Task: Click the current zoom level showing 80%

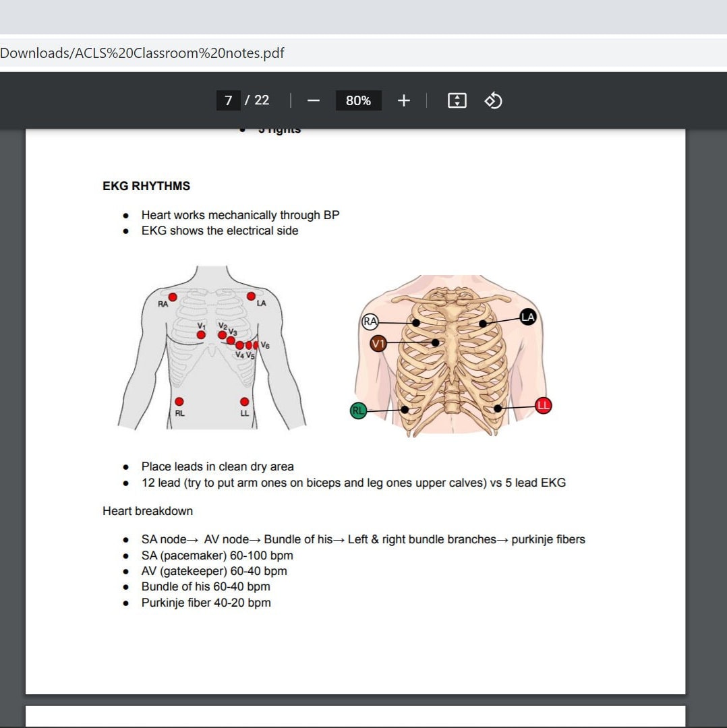Action: point(358,100)
